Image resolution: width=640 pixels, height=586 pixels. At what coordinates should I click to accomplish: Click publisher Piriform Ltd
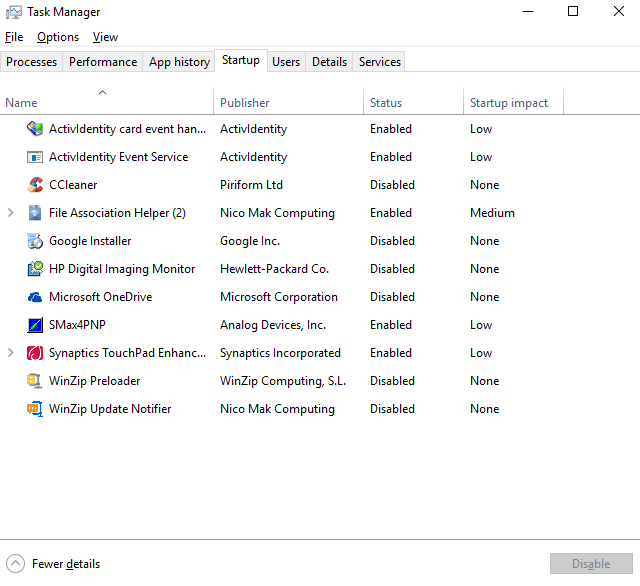tap(251, 185)
